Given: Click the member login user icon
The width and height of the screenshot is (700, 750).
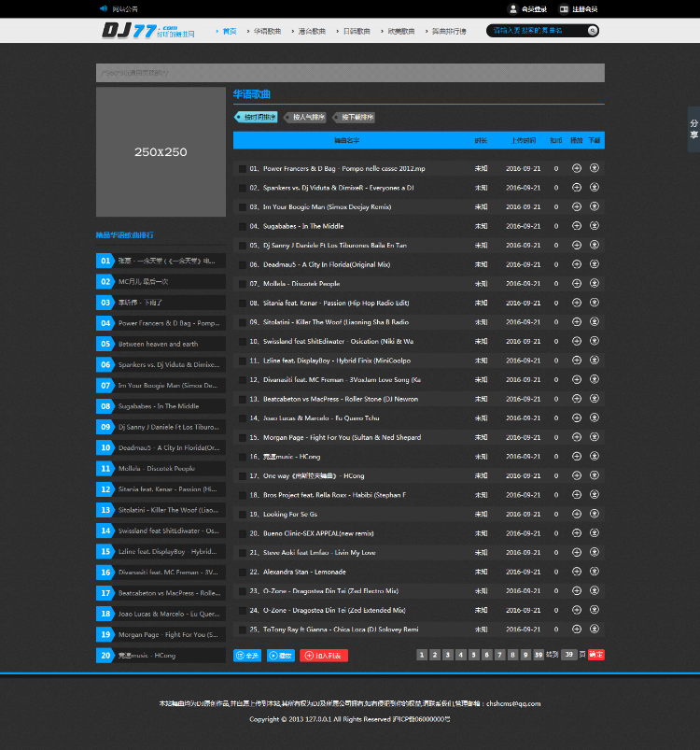Looking at the screenshot, I should click(512, 8).
